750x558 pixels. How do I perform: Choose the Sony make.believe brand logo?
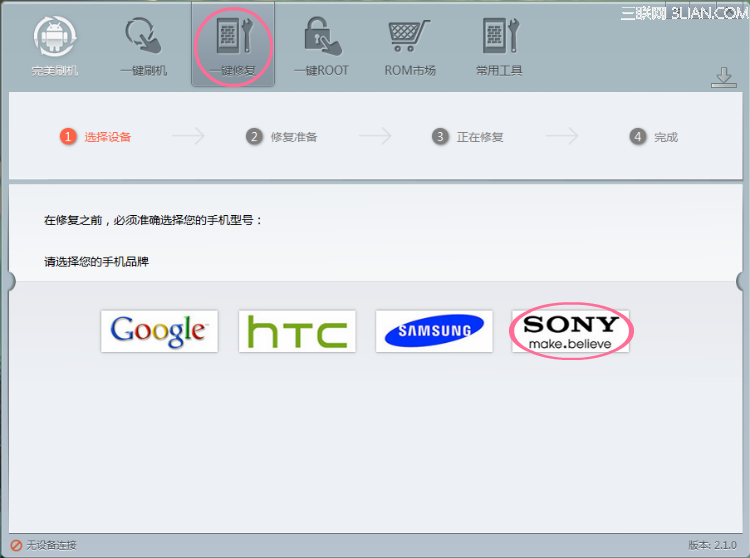(571, 331)
